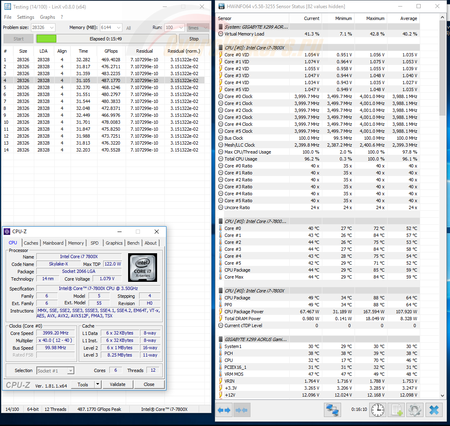The width and height of the screenshot is (450, 426).
Task: Click the Mesh/LLC Clock sensor icon
Action: point(220,145)
